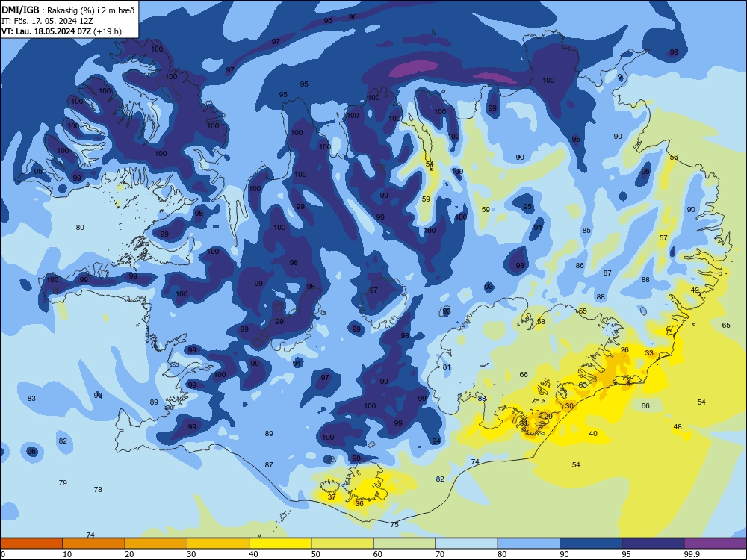
Task: Click the '(+19 h)' forecast offset text
Action: [x=108, y=31]
